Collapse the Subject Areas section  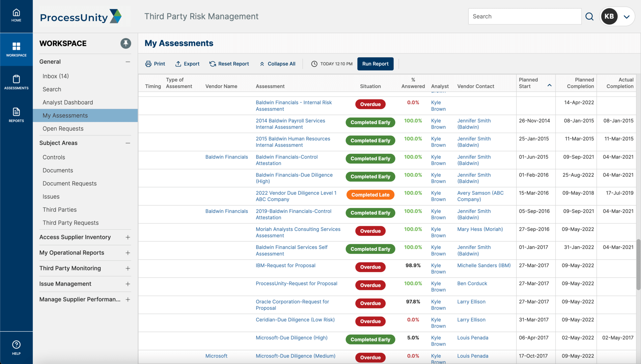pyautogui.click(x=128, y=143)
